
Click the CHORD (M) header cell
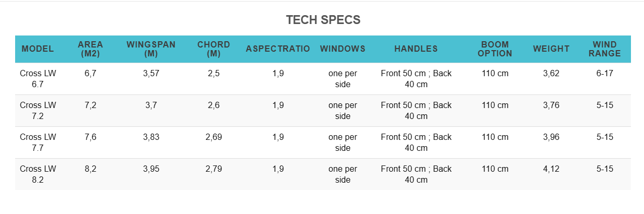pyautogui.click(x=214, y=49)
